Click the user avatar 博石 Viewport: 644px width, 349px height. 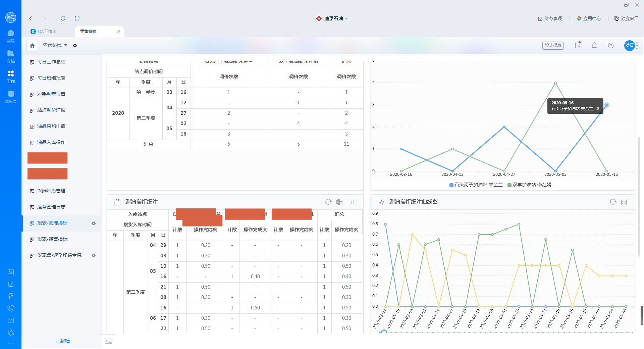pos(629,45)
